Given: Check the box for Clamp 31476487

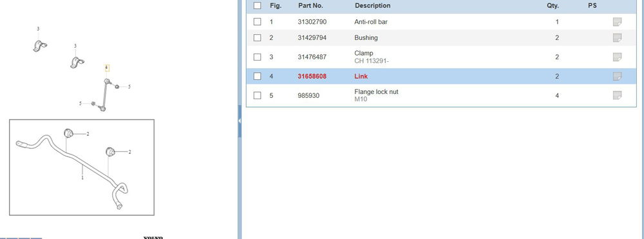Looking at the screenshot, I should (257, 57).
